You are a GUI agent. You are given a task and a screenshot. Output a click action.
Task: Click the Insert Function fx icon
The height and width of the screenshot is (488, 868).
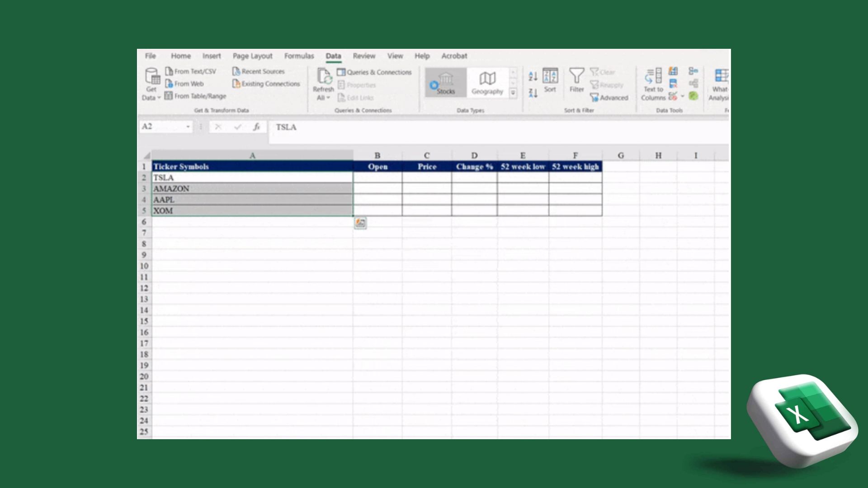pos(257,127)
